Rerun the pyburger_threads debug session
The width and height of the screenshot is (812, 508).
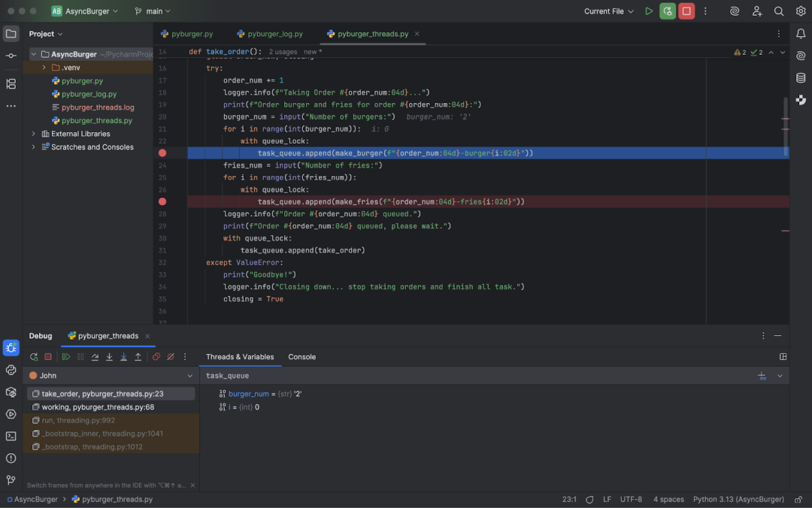34,357
